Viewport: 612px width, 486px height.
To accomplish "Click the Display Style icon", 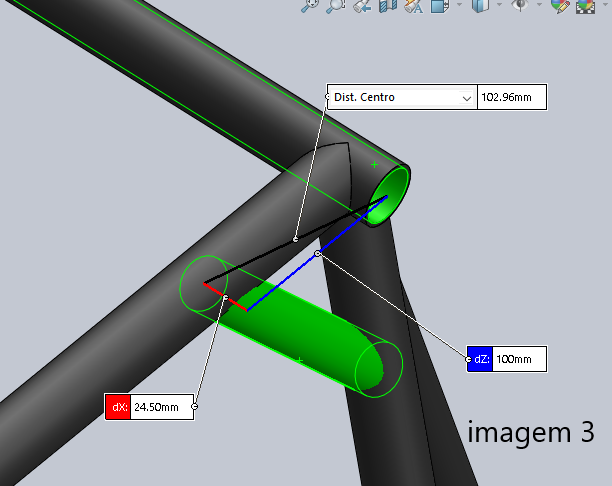I will [x=482, y=6].
